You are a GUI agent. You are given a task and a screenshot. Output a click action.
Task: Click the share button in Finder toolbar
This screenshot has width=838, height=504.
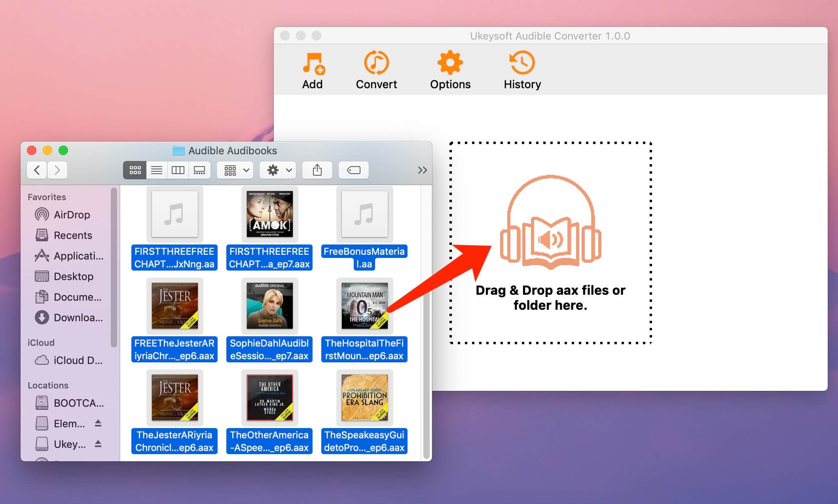(x=318, y=170)
